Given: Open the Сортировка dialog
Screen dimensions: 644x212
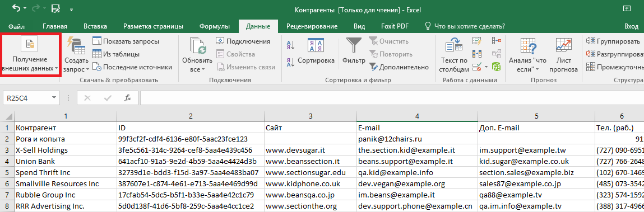Looking at the screenshot, I should (316, 52).
